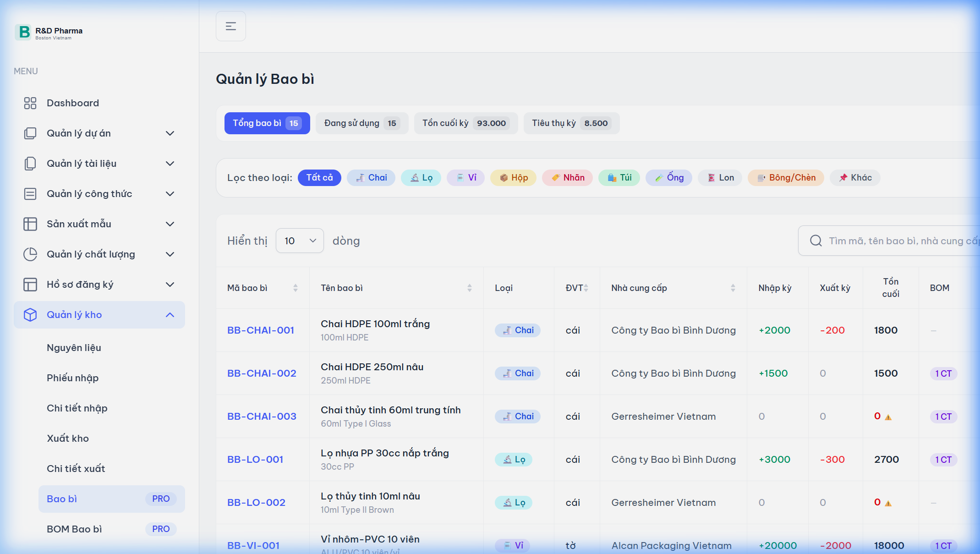Screen dimensions: 980x554
Task: Click Quản lý kho cube icon
Action: (30, 315)
